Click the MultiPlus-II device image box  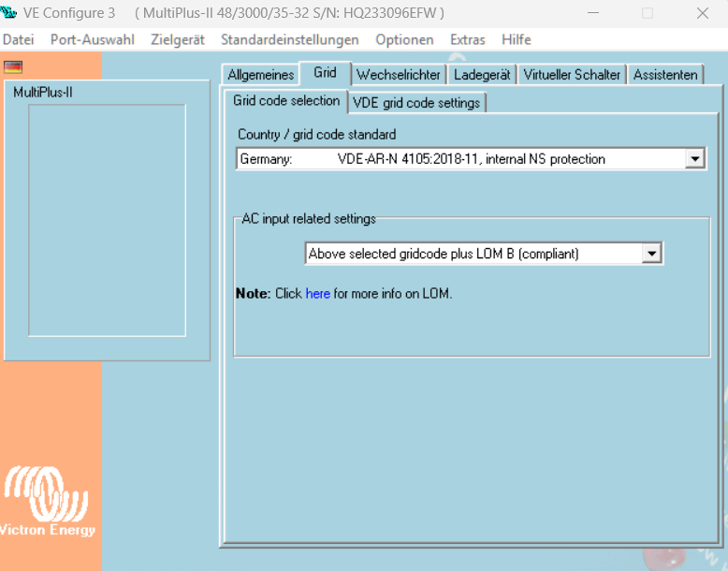point(108,220)
